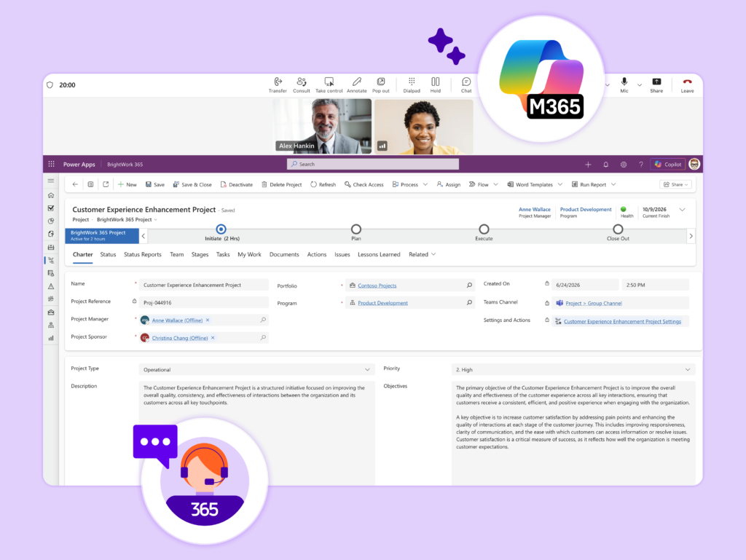Image resolution: width=746 pixels, height=560 pixels.
Task: Select the Plan stage circle
Action: [x=356, y=229]
